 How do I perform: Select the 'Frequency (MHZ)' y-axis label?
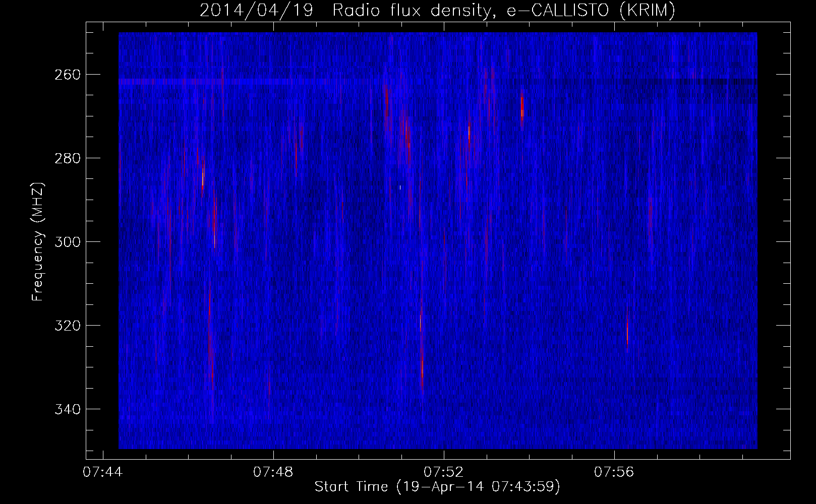click(38, 242)
